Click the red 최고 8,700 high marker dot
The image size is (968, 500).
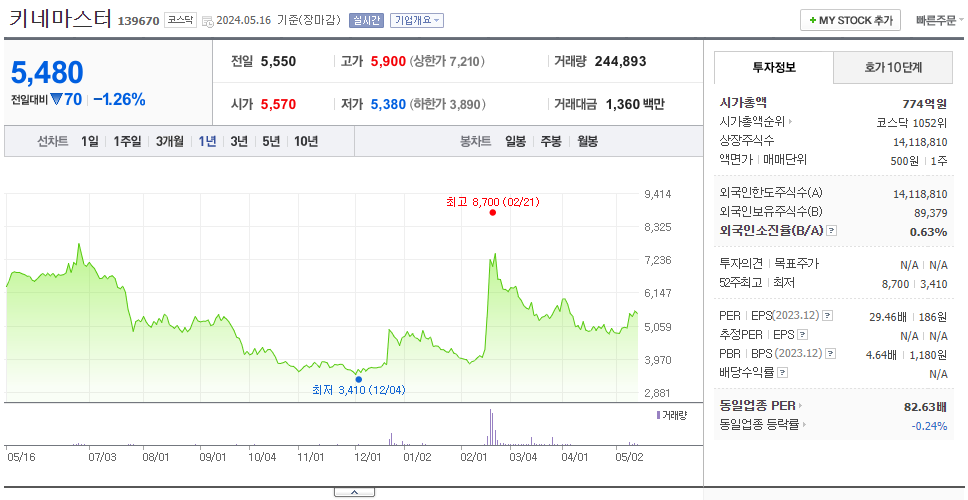(x=493, y=212)
